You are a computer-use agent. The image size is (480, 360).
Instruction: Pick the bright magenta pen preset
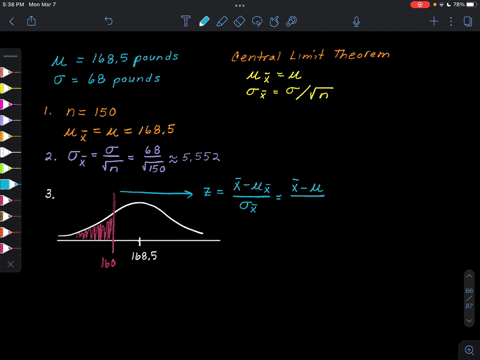pos(9,104)
